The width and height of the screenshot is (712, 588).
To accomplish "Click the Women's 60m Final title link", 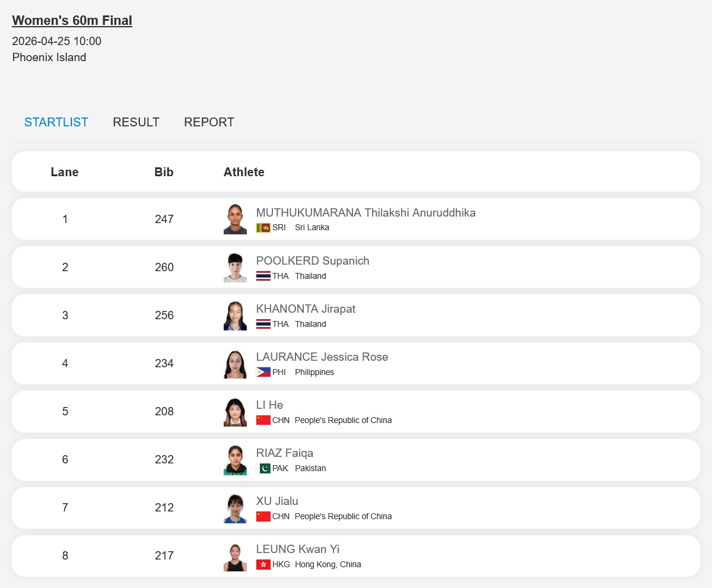I will pos(72,21).
